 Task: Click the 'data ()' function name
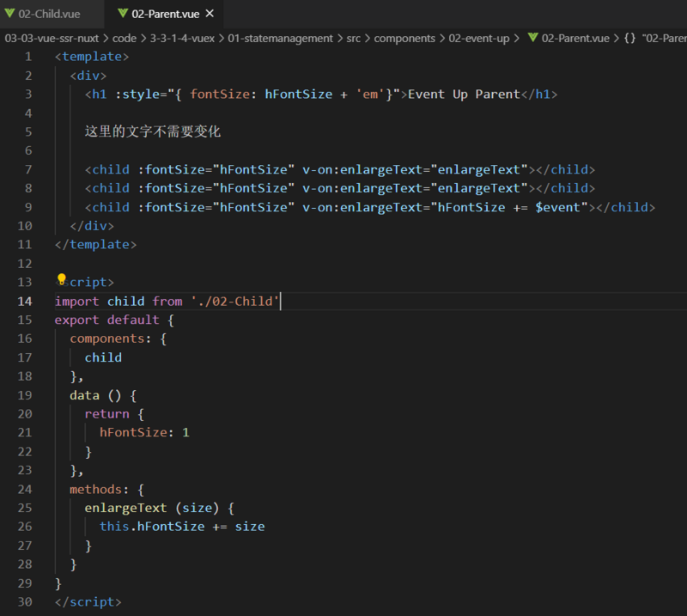(95, 395)
